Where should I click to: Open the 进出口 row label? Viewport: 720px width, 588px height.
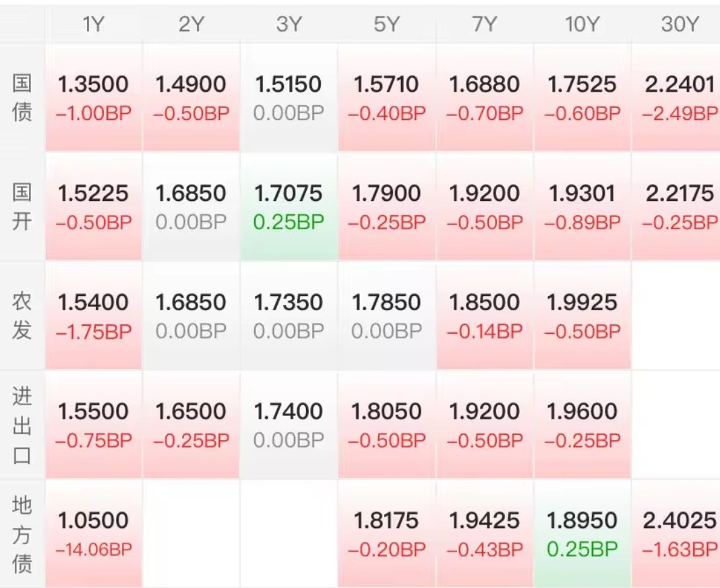click(x=22, y=425)
